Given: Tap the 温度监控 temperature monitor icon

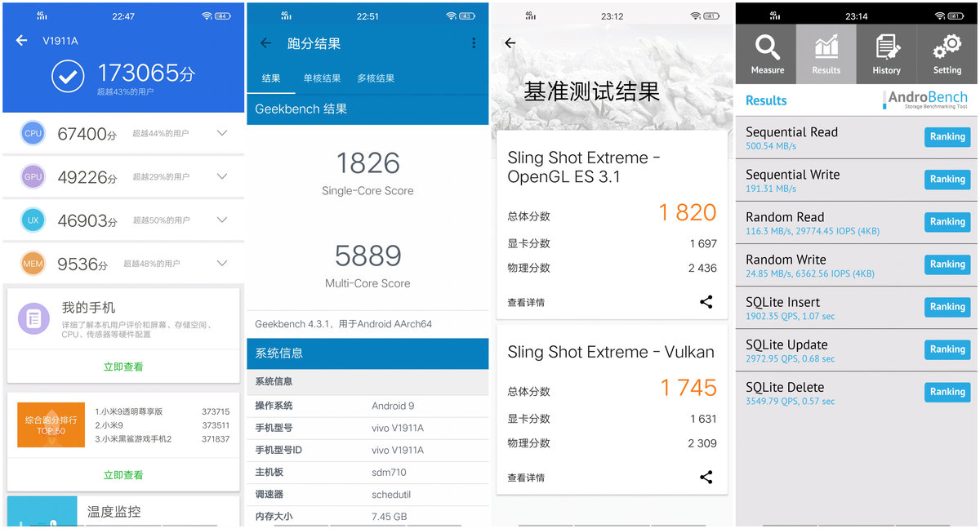Looking at the screenshot, I should click(42, 513).
